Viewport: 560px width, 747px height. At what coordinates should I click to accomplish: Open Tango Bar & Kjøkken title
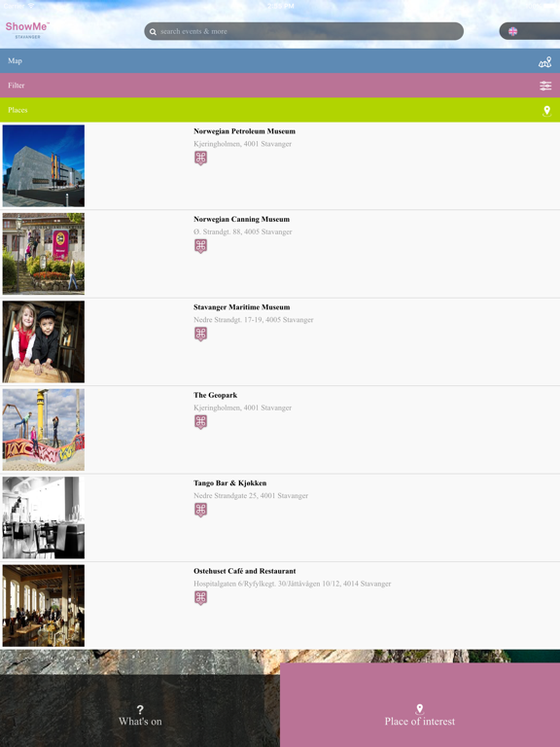pos(230,483)
